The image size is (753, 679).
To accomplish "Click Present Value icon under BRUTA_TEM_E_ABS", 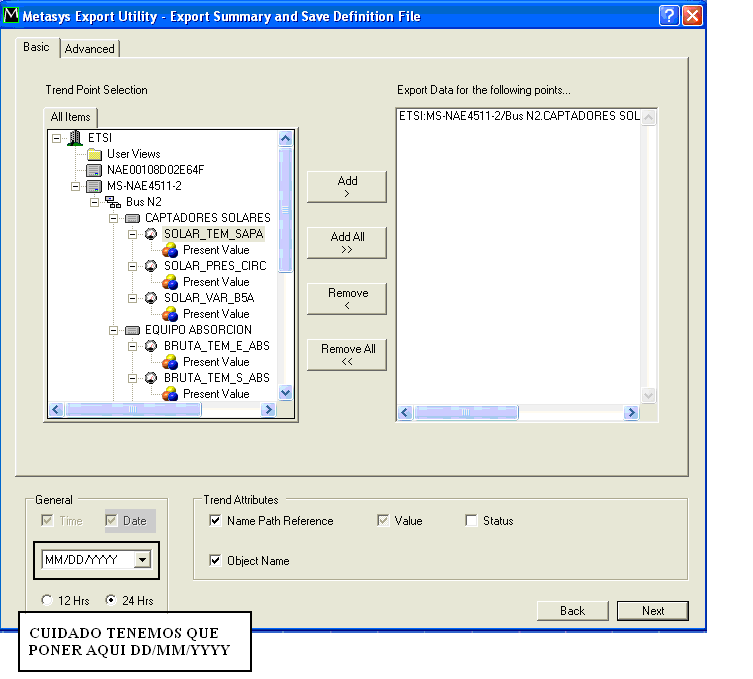I will click(170, 362).
